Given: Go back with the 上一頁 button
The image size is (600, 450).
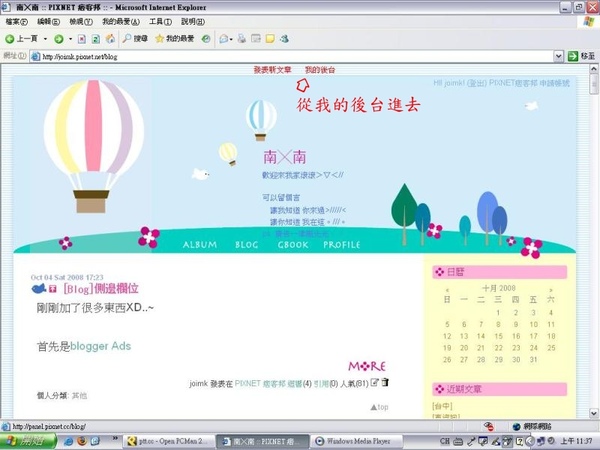Looking at the screenshot, I should [21, 39].
